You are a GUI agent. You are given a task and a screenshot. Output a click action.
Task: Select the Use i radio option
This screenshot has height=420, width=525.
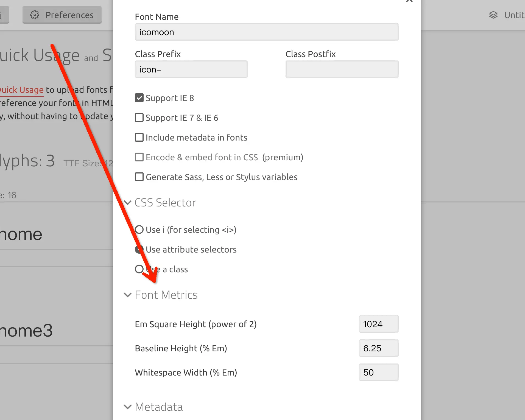click(x=139, y=230)
